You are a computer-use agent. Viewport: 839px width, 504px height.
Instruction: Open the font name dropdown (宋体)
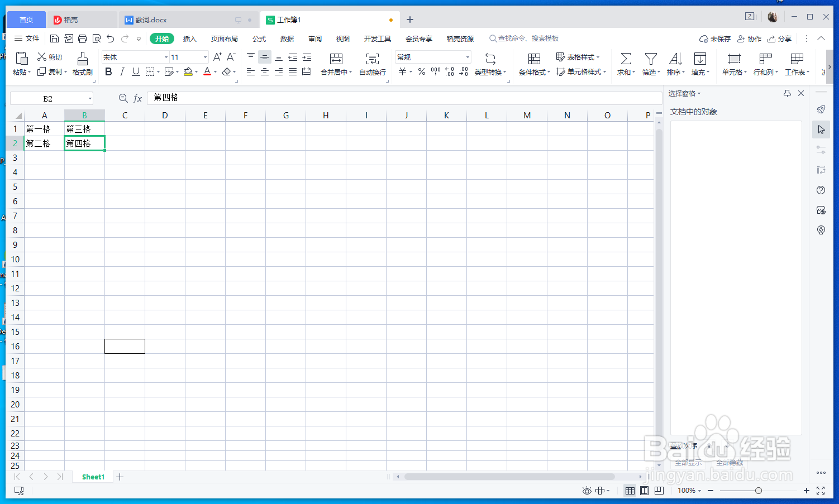point(166,57)
